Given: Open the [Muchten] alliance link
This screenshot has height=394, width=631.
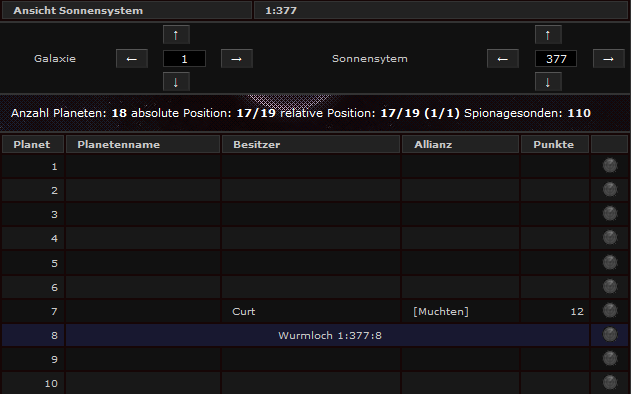Looking at the screenshot, I should click(x=441, y=311).
